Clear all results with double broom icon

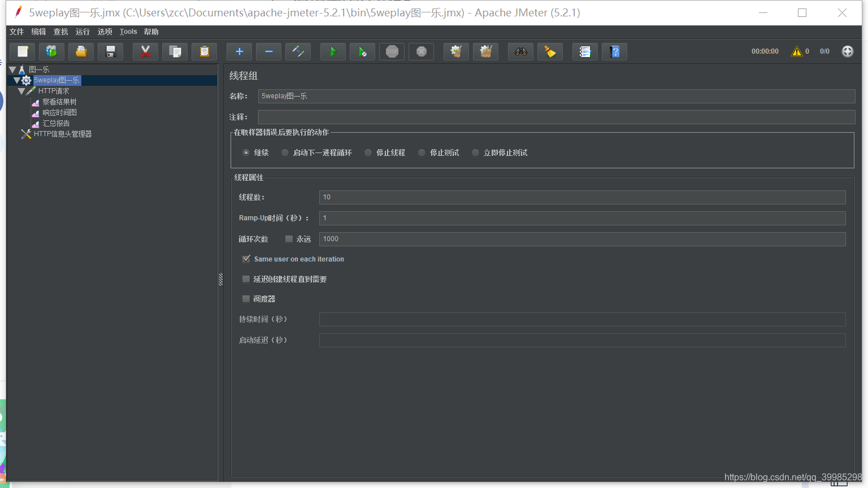tap(486, 51)
